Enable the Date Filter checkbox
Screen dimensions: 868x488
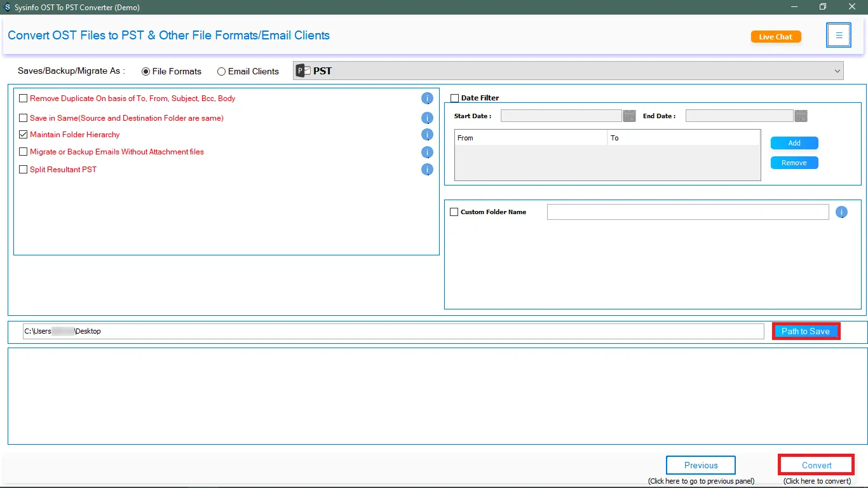[454, 98]
